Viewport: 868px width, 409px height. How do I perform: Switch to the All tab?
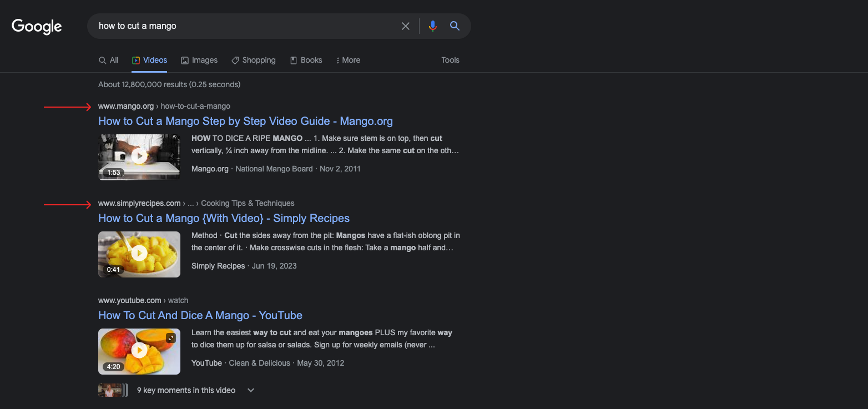(x=108, y=60)
